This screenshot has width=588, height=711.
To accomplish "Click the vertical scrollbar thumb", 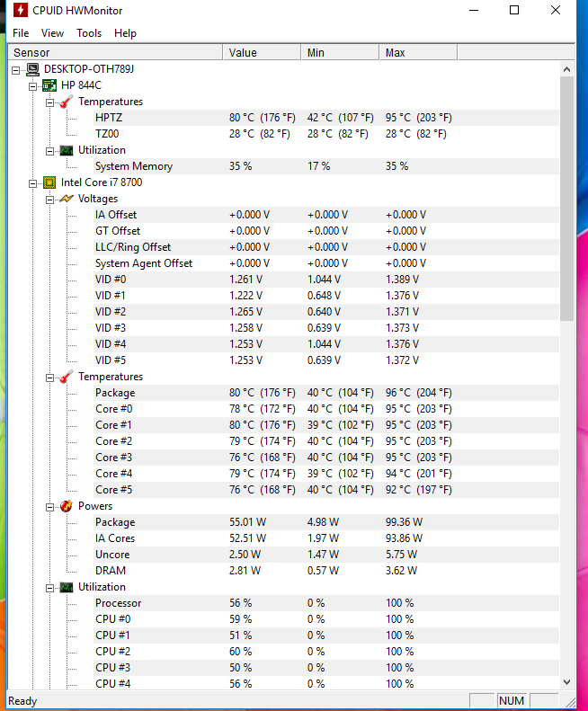I will click(566, 199).
